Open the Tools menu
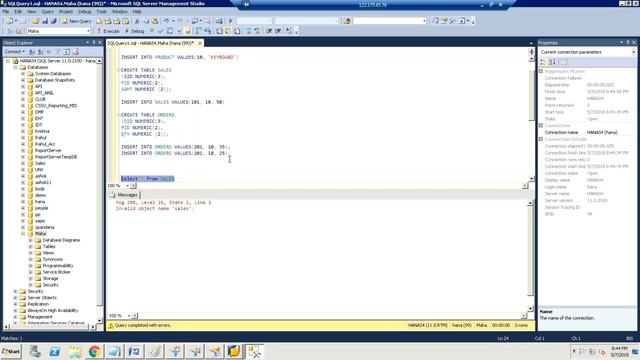640x360 pixels. pos(101,12)
